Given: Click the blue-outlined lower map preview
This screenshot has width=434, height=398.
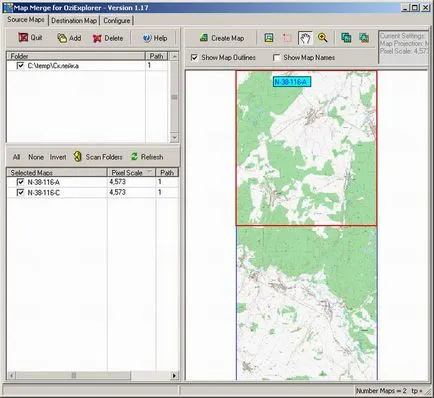Looking at the screenshot, I should click(307, 303).
